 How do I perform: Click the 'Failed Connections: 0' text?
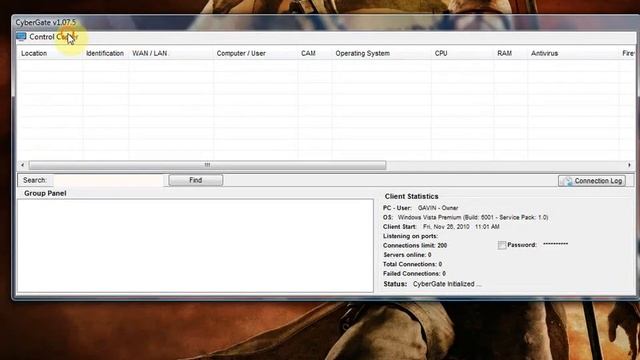pos(414,273)
